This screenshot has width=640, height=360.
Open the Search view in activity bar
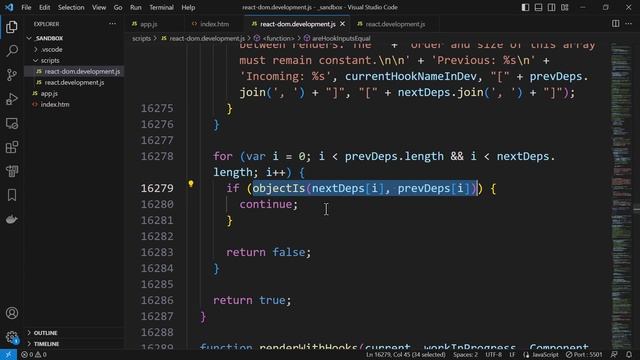pyautogui.click(x=12, y=51)
